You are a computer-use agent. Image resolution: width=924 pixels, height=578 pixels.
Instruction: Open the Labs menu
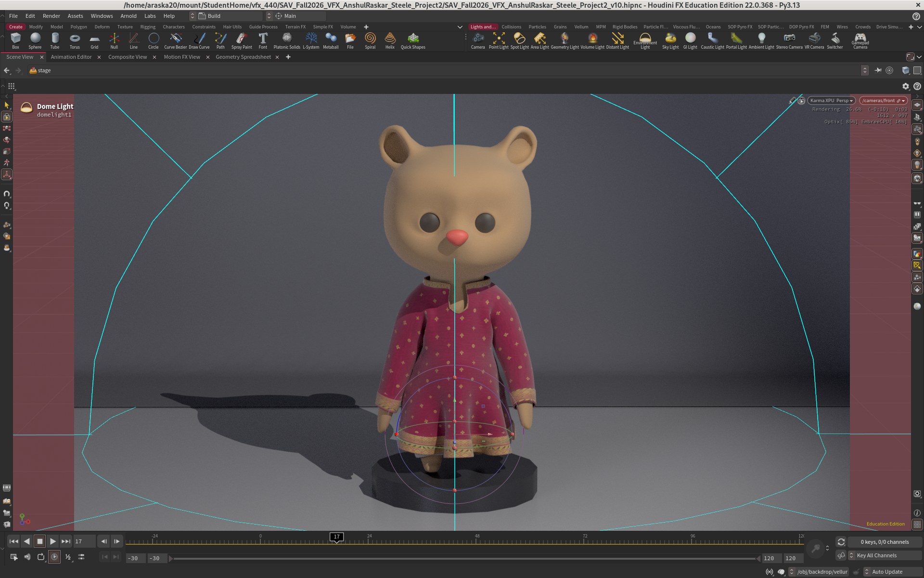[150, 16]
